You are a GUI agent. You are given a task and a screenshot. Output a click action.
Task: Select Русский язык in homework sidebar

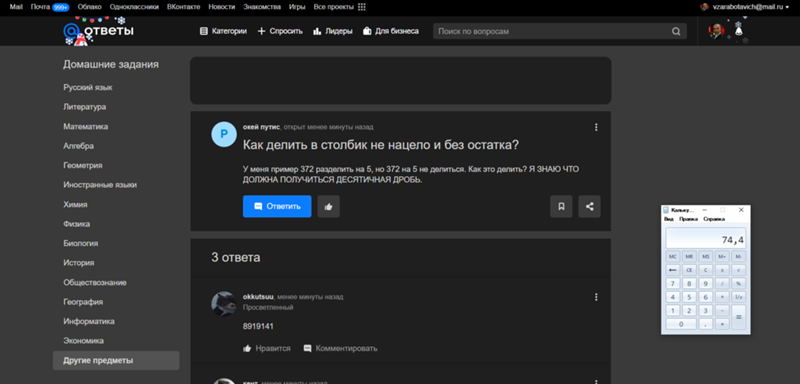(88, 88)
